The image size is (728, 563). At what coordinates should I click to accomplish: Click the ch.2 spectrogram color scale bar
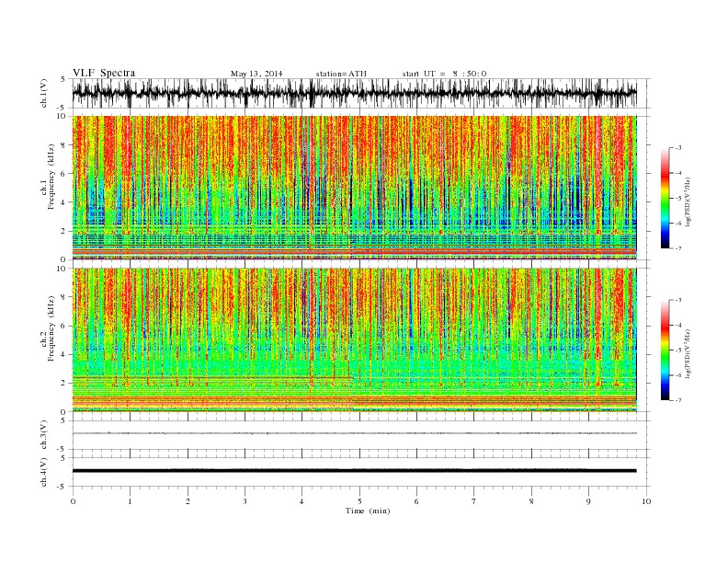(x=665, y=350)
